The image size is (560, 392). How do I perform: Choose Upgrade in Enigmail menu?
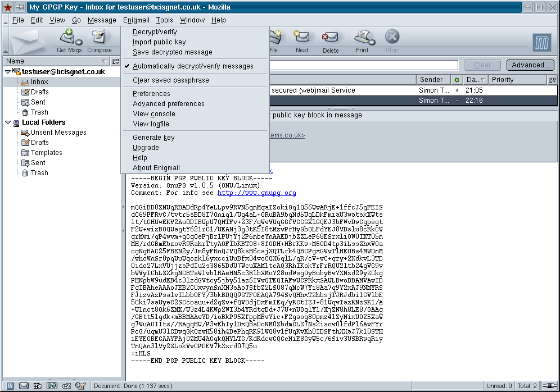tap(146, 148)
